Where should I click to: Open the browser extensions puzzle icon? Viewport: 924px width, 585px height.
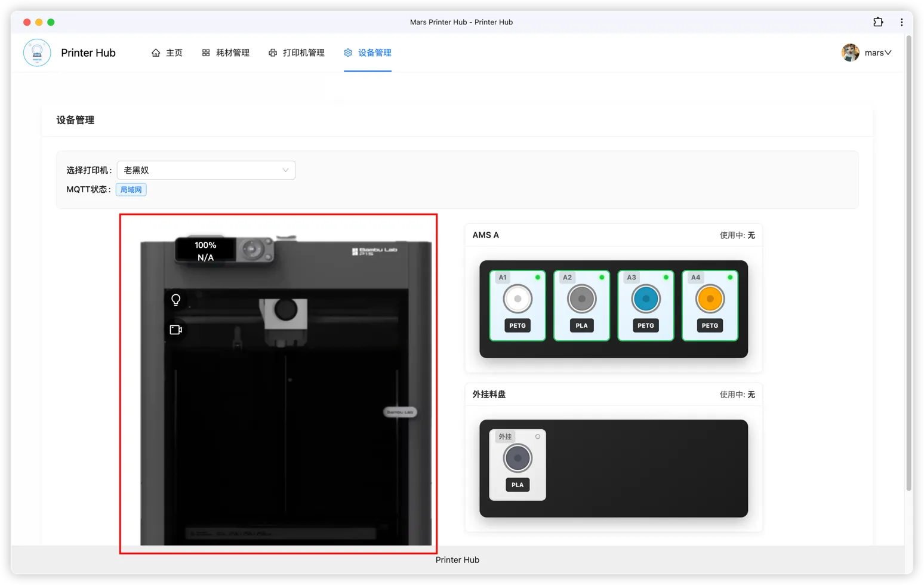click(x=878, y=22)
